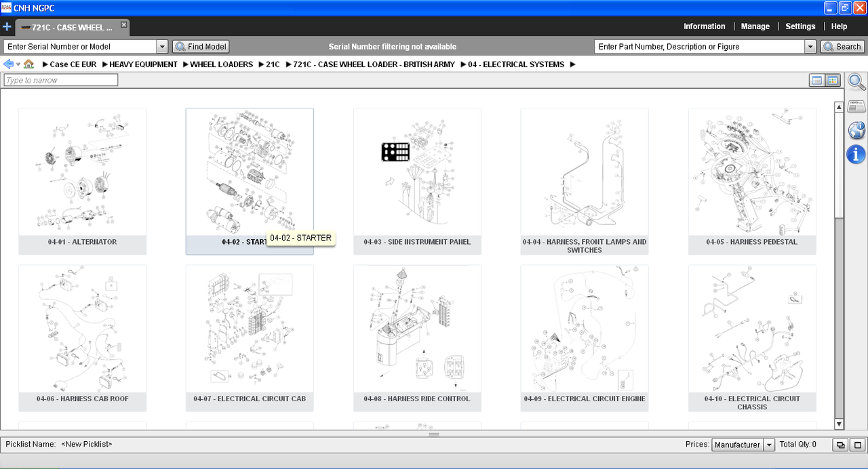The height and width of the screenshot is (469, 868).
Task: Open 04-06 - HARNESS CAB ROOF thumbnail
Action: tap(82, 338)
